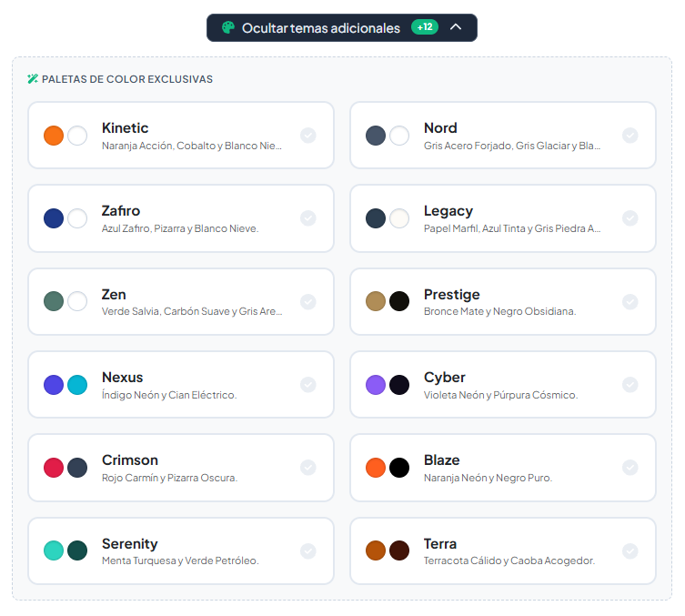
Task: Toggle the checkmark on the Blaze card
Action: (630, 468)
